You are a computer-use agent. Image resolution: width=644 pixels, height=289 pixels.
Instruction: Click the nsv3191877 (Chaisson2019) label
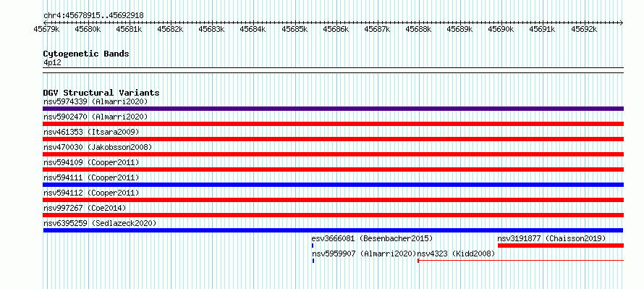pyautogui.click(x=551, y=238)
